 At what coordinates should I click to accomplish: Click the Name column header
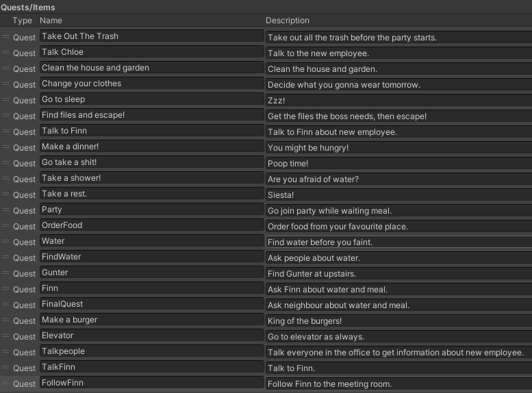51,21
